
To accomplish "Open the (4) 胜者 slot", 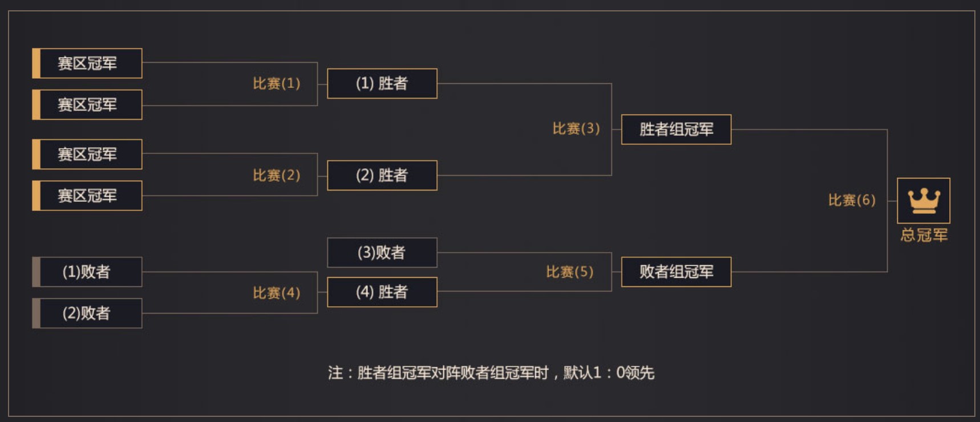I will 382,292.
